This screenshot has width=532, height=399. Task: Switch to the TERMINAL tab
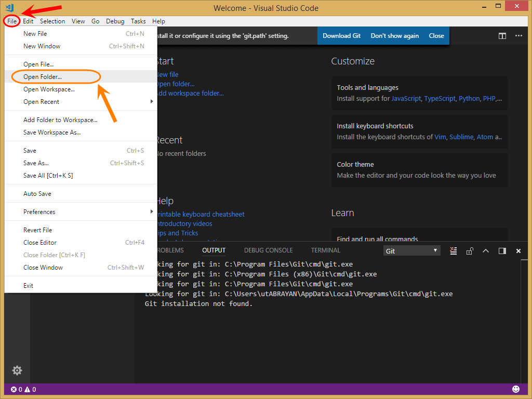click(326, 250)
